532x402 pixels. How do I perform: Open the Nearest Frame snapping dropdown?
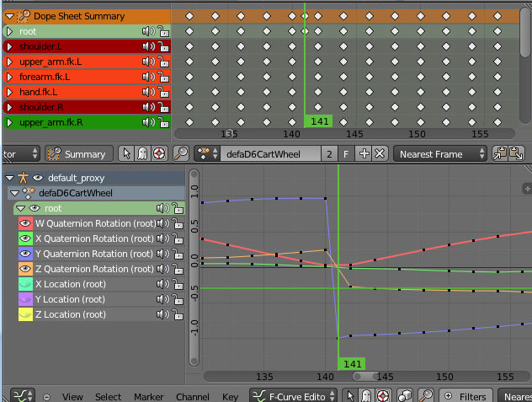pyautogui.click(x=441, y=153)
